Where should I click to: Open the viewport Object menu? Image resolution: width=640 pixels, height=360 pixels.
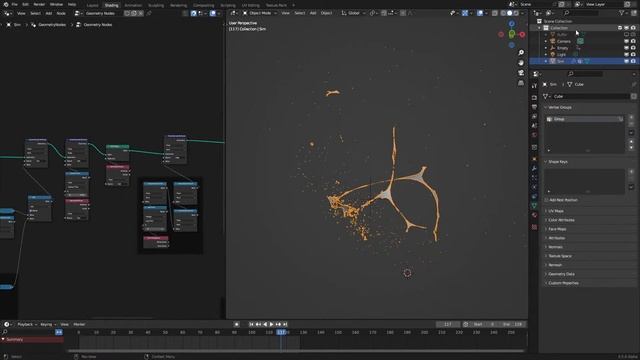(x=326, y=13)
